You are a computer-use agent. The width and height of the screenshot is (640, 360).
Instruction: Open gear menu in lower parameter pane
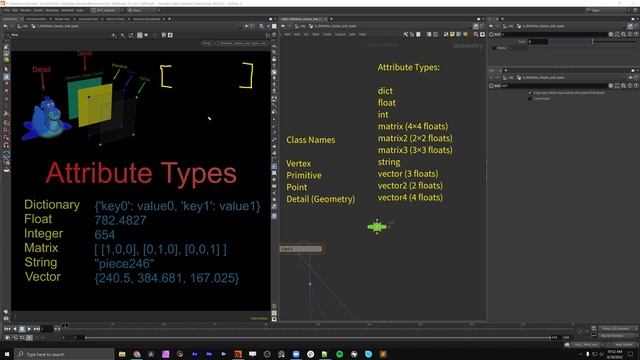coord(611,86)
